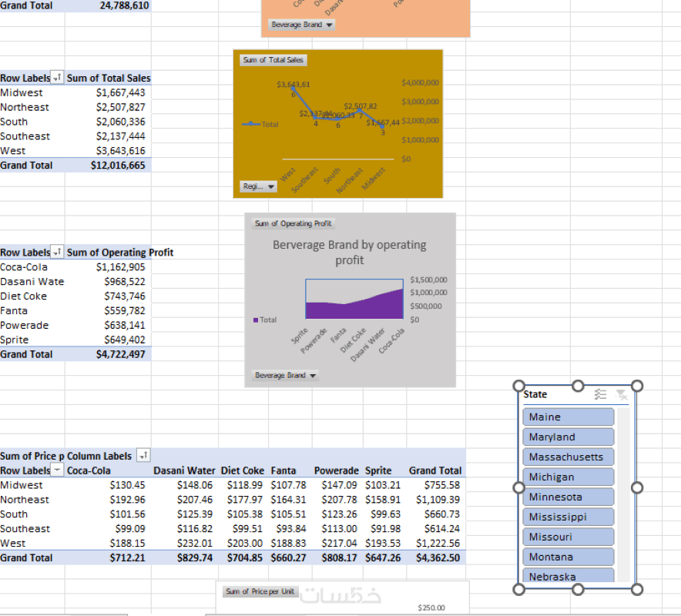
Task: Select Maine in the State slicer
Action: (x=568, y=417)
